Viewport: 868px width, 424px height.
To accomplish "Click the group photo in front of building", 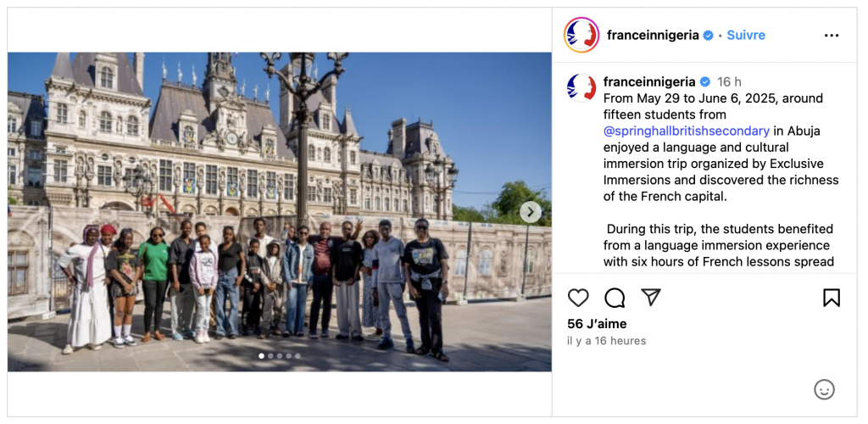I will pos(280,212).
